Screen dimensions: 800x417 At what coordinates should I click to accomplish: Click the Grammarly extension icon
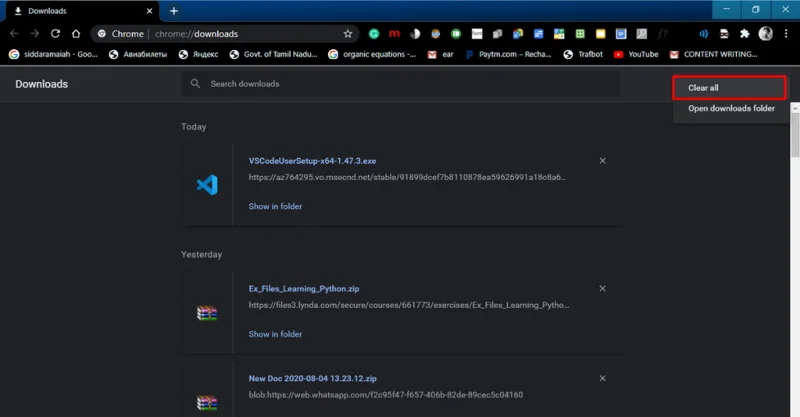click(374, 34)
